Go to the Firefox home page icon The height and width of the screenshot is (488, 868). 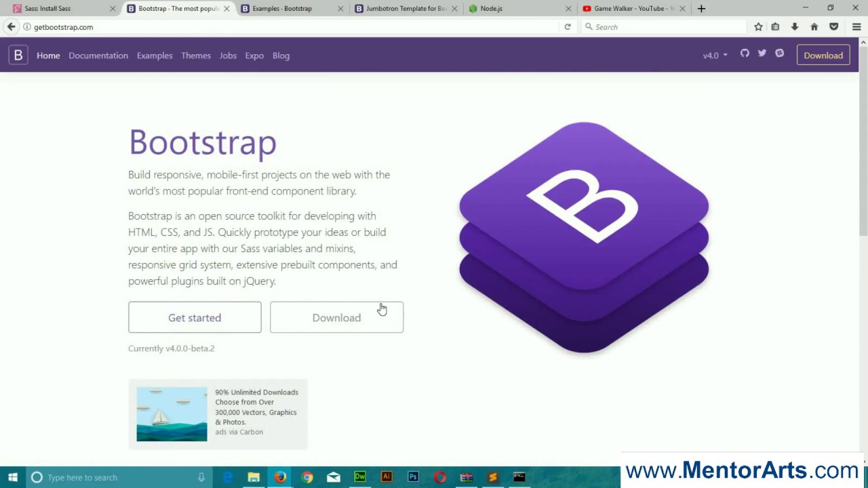tap(814, 26)
